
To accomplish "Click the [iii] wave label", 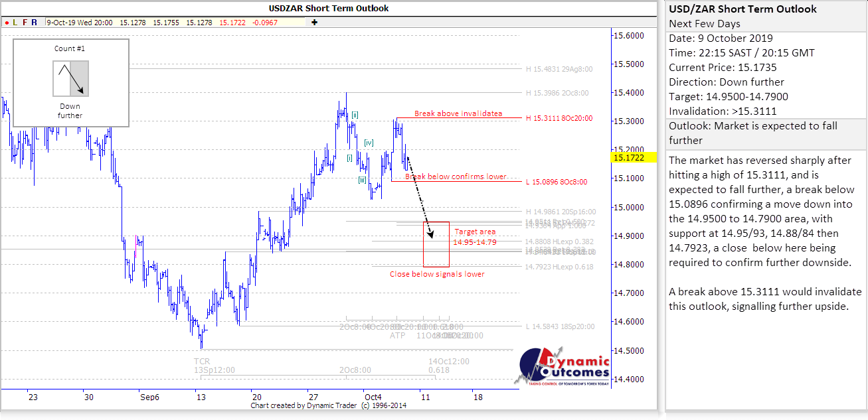I will click(363, 180).
